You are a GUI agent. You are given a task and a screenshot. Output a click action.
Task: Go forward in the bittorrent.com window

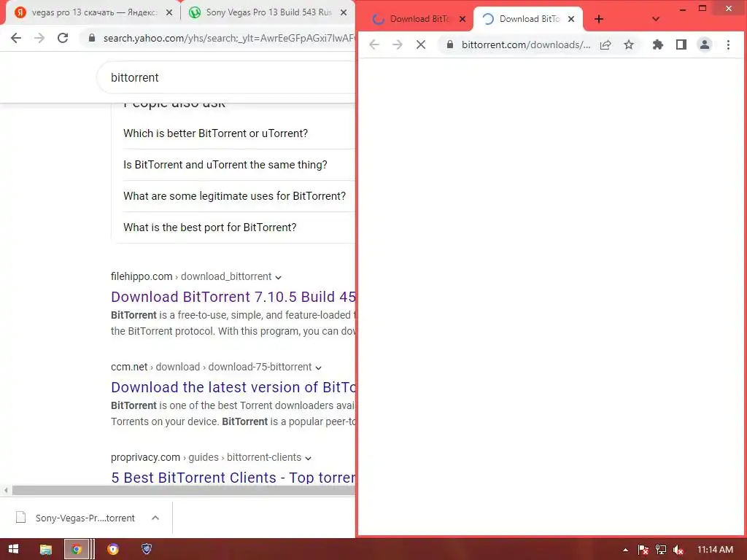(398, 44)
